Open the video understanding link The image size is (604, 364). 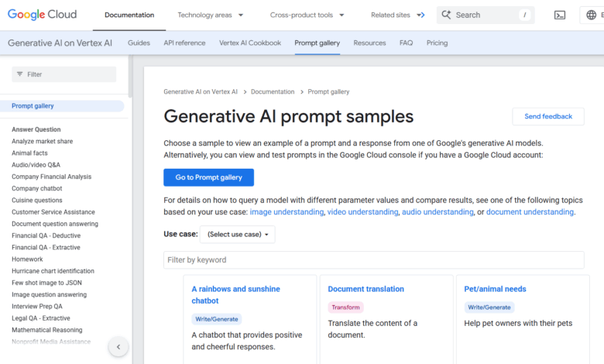[x=362, y=211]
